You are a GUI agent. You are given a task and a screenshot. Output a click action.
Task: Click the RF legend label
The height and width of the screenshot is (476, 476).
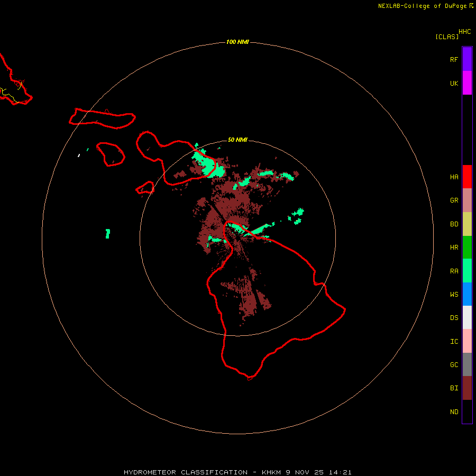(454, 59)
